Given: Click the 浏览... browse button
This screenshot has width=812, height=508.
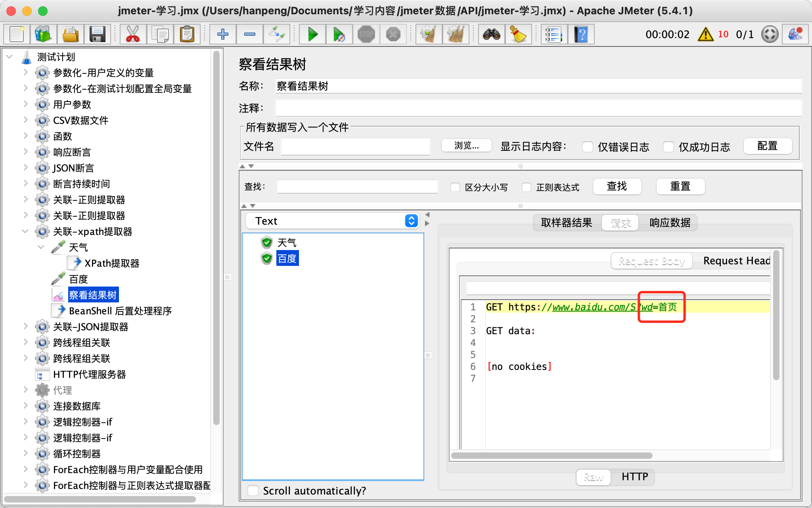Looking at the screenshot, I should (466, 146).
